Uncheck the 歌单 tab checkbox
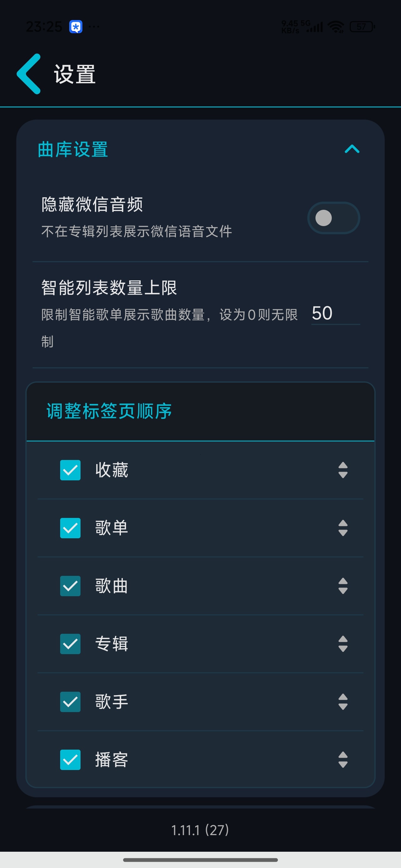Viewport: 401px width, 868px height. click(x=70, y=528)
